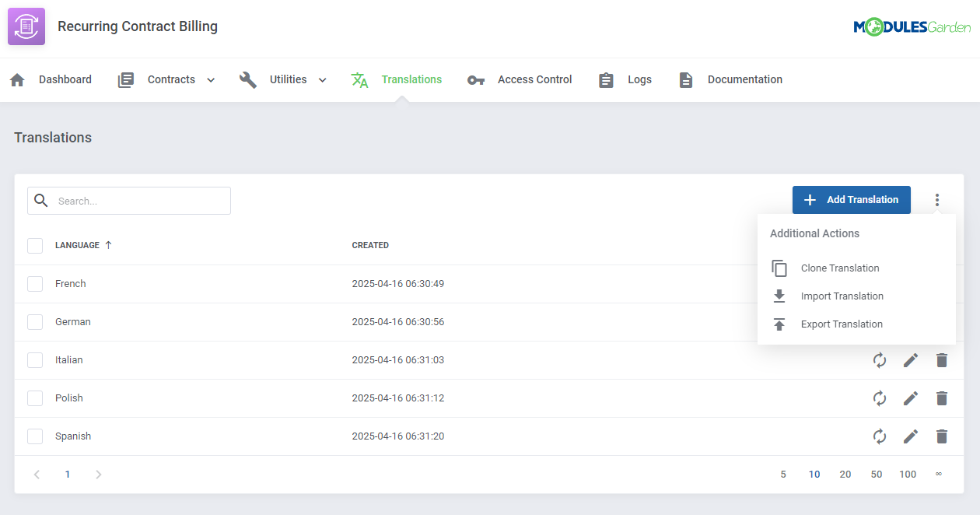Show 50 entries per page
The height and width of the screenshot is (515, 980).
coord(877,475)
